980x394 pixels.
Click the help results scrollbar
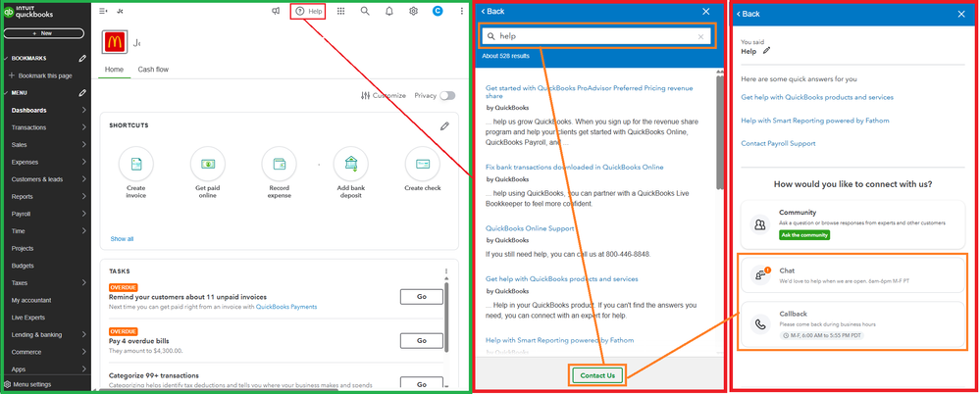pos(720,131)
